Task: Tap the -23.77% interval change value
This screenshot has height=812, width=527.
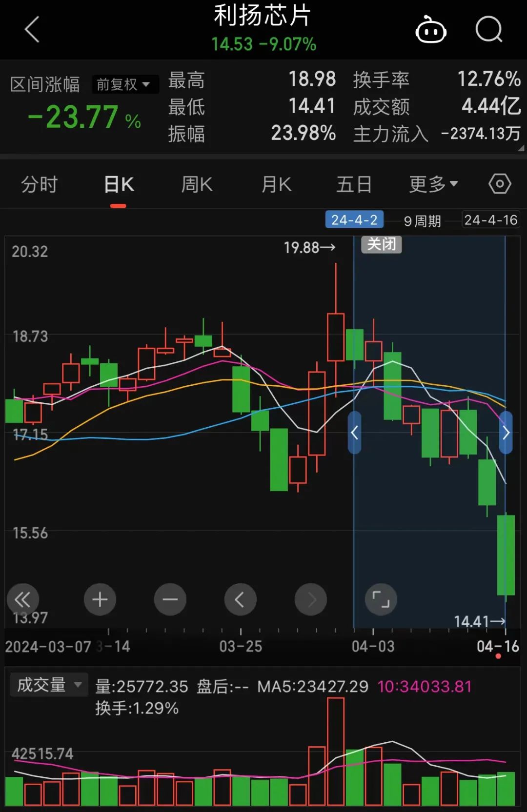Action: click(x=84, y=118)
